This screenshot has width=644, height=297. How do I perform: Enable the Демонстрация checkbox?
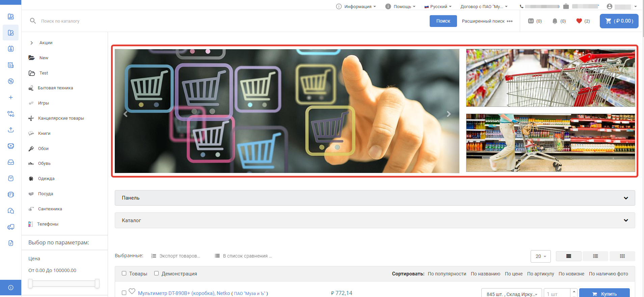tap(157, 273)
